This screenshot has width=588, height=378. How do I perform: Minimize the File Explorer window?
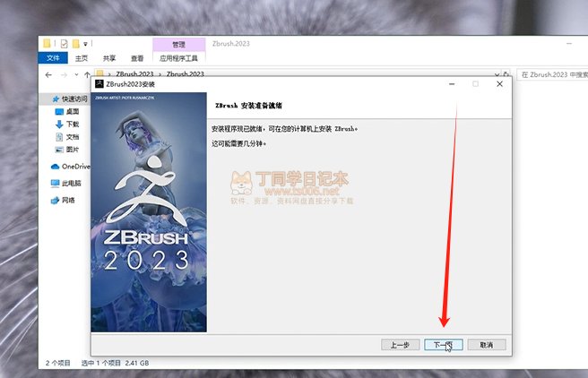click(x=569, y=44)
